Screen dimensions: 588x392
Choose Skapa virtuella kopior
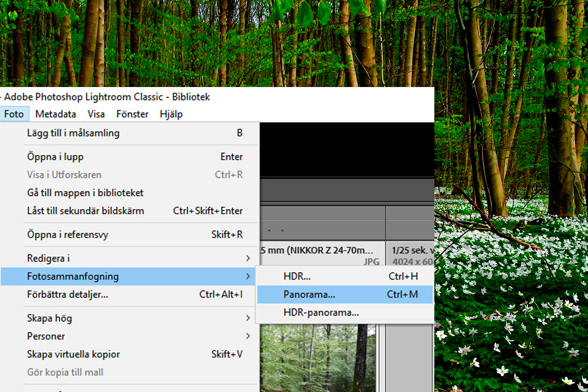tap(73, 354)
